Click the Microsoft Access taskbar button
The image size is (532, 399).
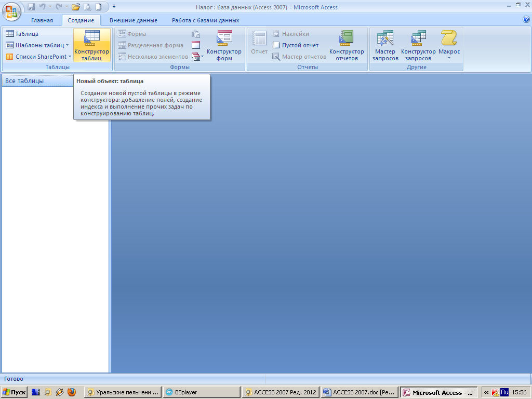point(438,392)
